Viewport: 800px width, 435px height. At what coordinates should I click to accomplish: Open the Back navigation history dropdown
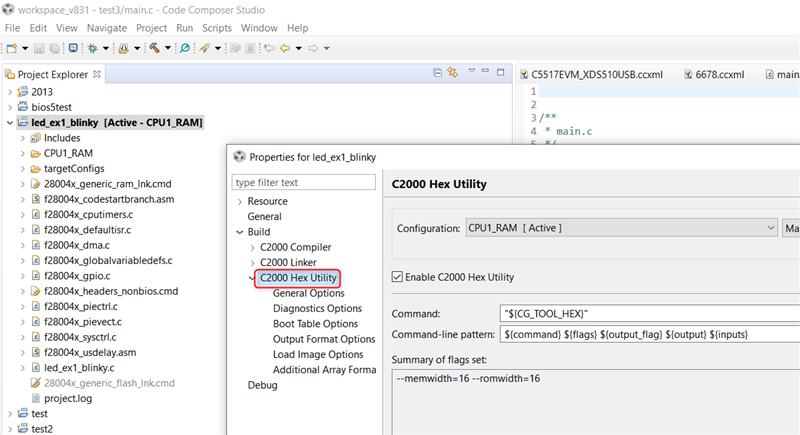pos(298,48)
